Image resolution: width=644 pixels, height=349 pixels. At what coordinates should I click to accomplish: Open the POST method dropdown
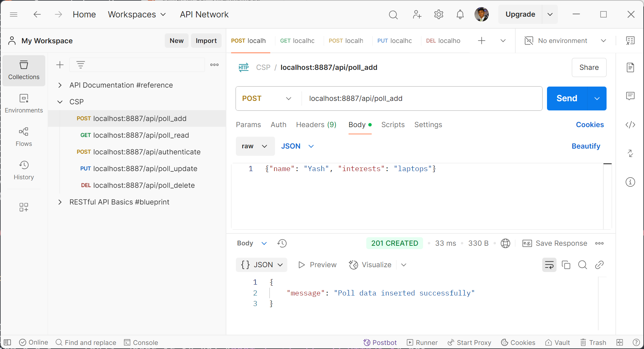[267, 98]
